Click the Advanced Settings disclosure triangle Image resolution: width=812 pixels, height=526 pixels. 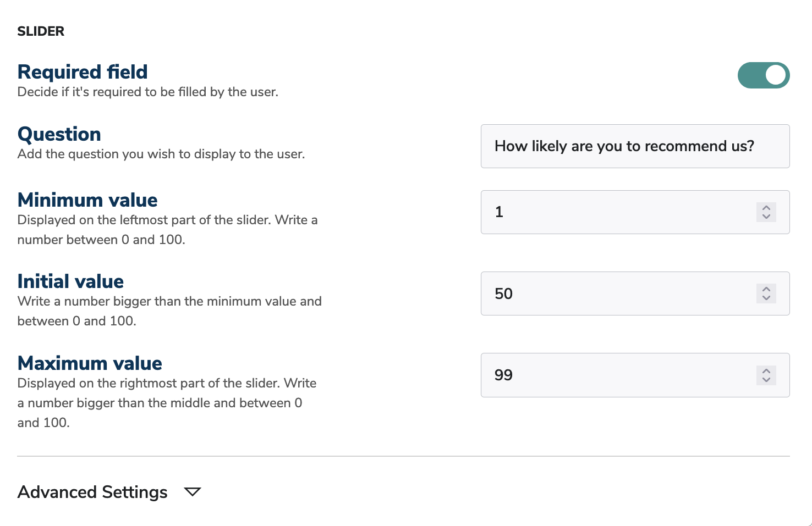[192, 492]
